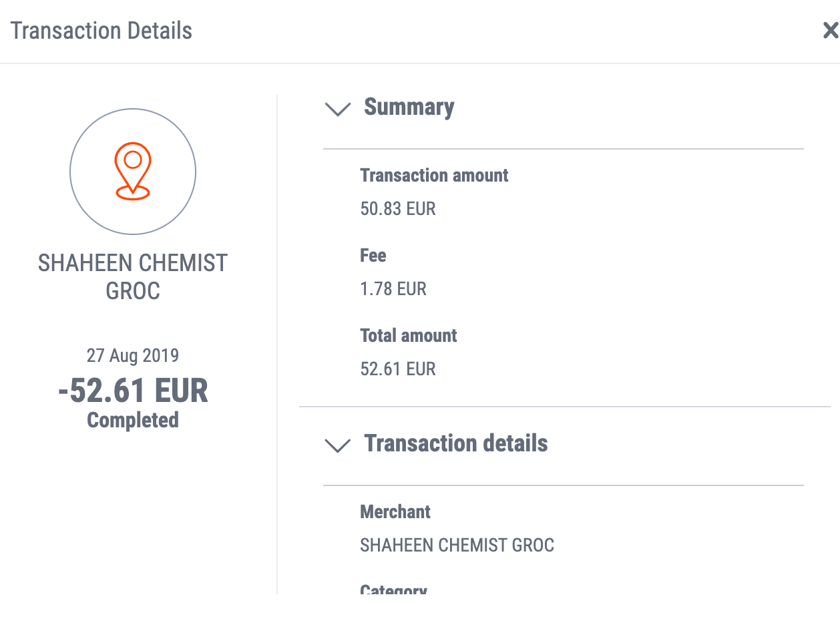Click the partially visible Category label

[393, 589]
